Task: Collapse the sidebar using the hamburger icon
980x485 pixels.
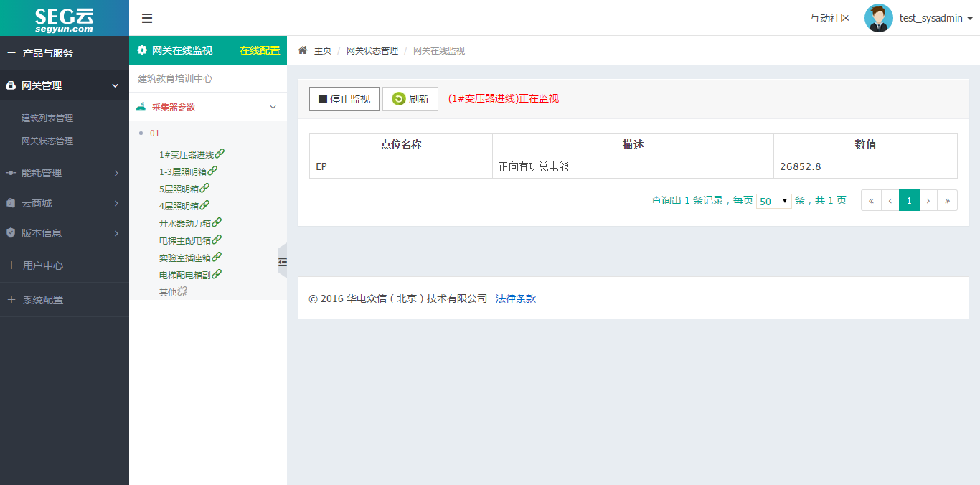Action: pos(147,18)
